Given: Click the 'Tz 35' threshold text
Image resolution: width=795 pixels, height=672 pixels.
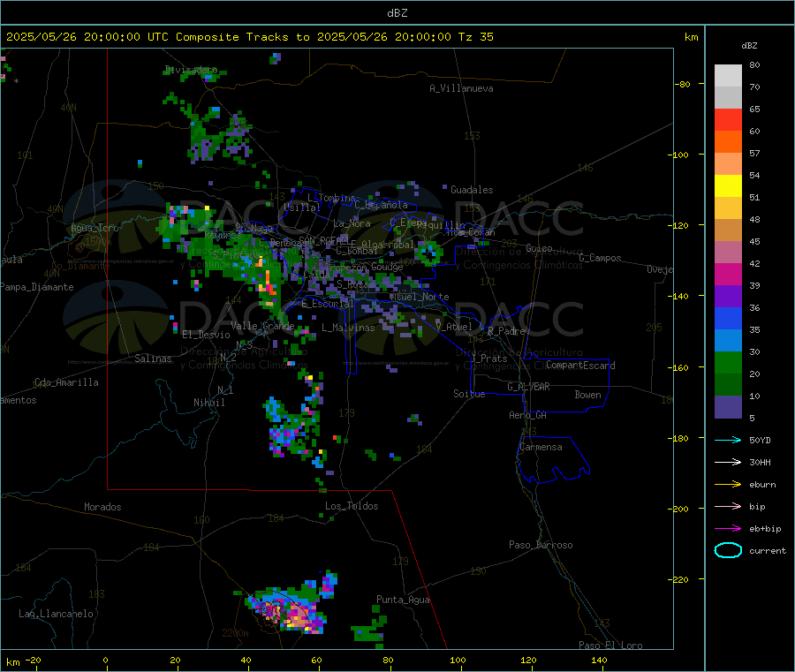Looking at the screenshot, I should click(x=476, y=37).
